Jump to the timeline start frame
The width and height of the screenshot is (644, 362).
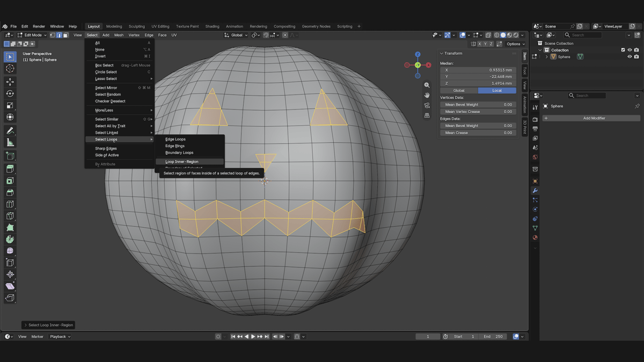(x=233, y=337)
